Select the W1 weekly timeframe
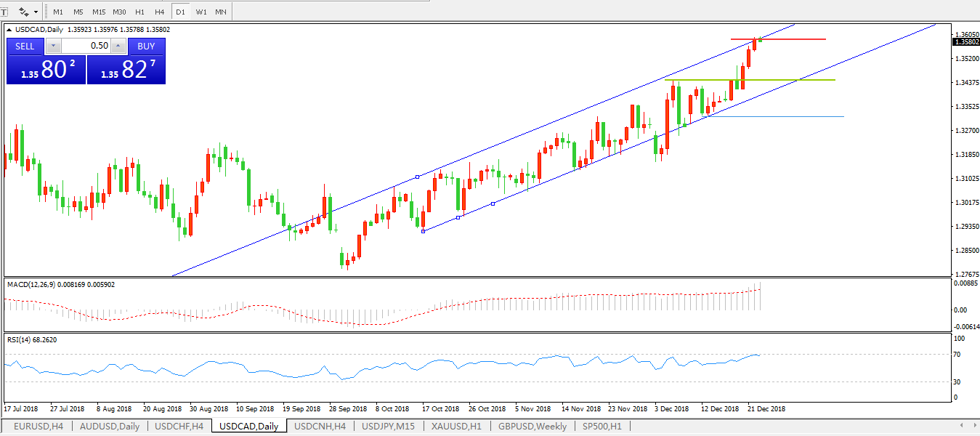Screen dimensions: 980x436 pyautogui.click(x=201, y=12)
